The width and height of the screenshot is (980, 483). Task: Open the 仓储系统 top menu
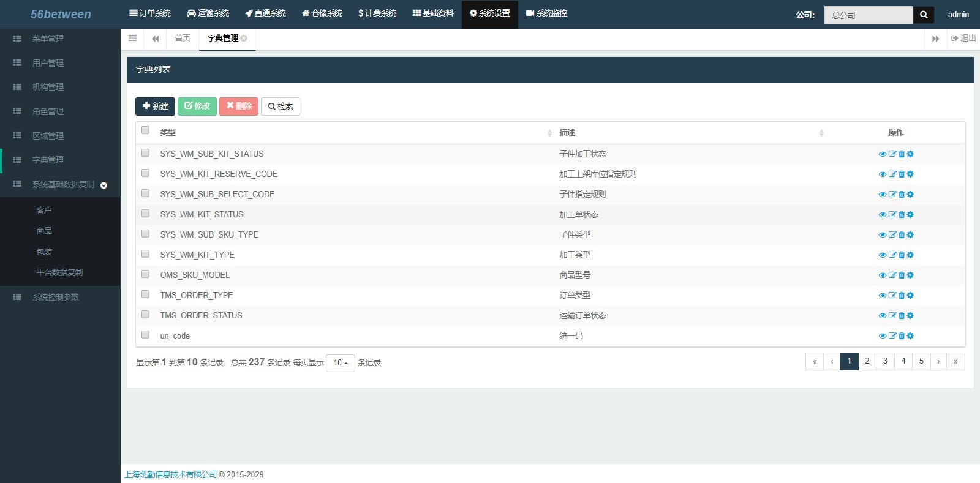(322, 13)
